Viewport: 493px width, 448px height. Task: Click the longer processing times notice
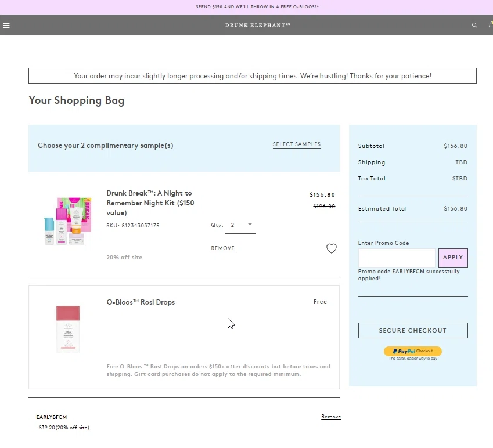(x=253, y=75)
